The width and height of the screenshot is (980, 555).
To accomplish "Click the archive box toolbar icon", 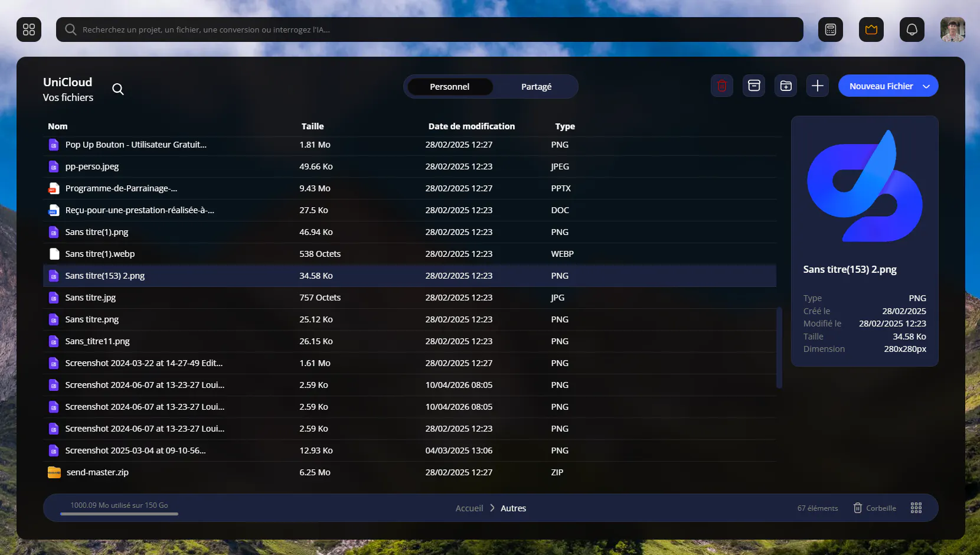I will pos(754,86).
